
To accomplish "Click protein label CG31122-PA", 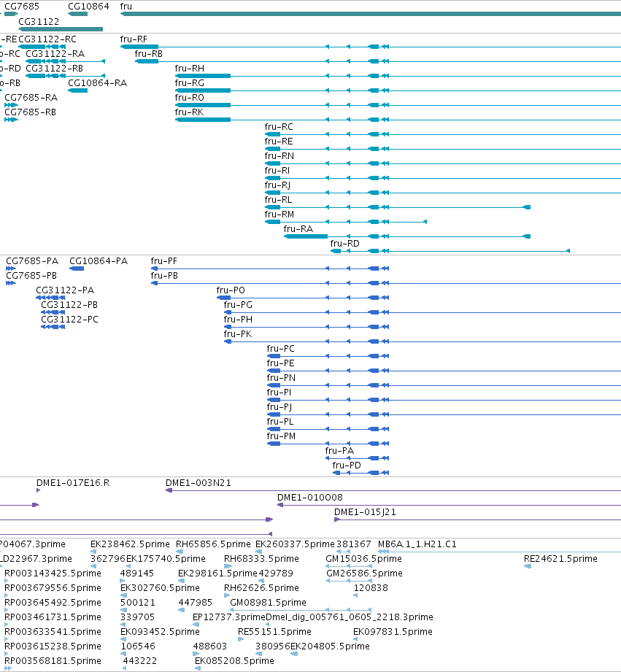I will pyautogui.click(x=65, y=290).
